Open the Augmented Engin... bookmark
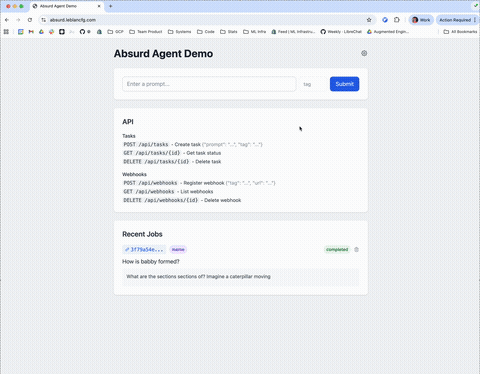Screen dimensions: 480x374 pyautogui.click(x=388, y=32)
